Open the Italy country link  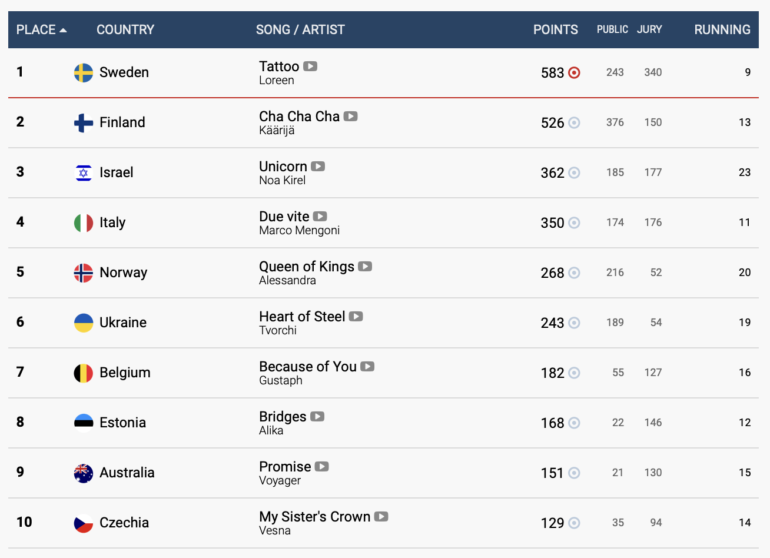click(112, 223)
